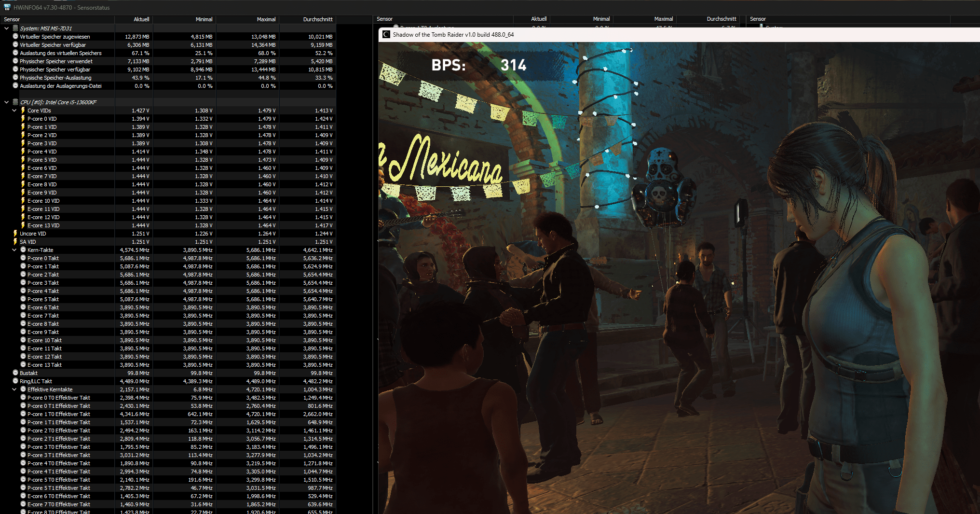980x514 pixels.
Task: Click the clock icon of E-core 6 Takt
Action: 23,307
